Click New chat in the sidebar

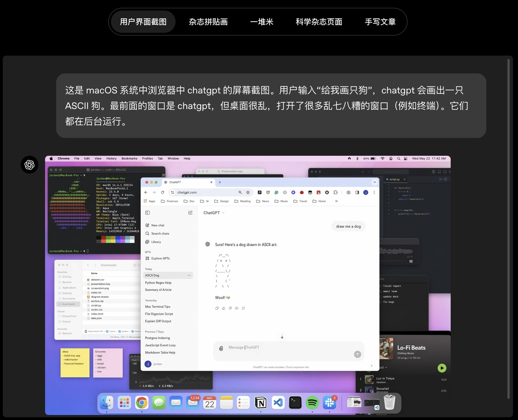tap(155, 225)
